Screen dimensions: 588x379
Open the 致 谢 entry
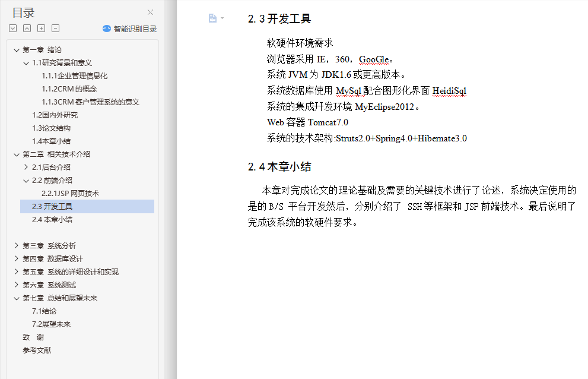[x=33, y=337]
